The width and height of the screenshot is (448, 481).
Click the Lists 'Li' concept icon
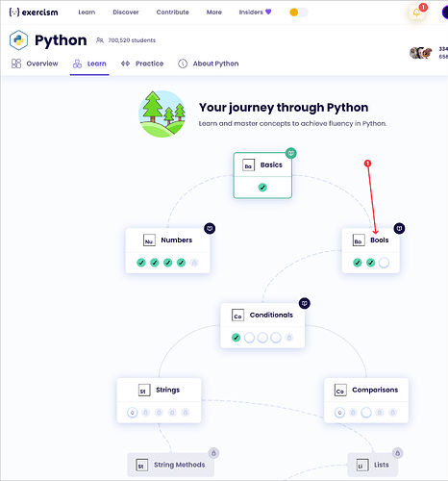pyautogui.click(x=362, y=466)
